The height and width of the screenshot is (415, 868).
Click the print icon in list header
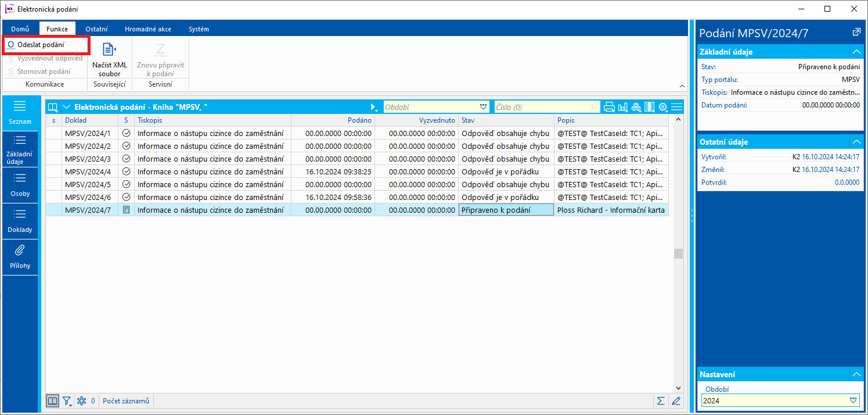610,107
